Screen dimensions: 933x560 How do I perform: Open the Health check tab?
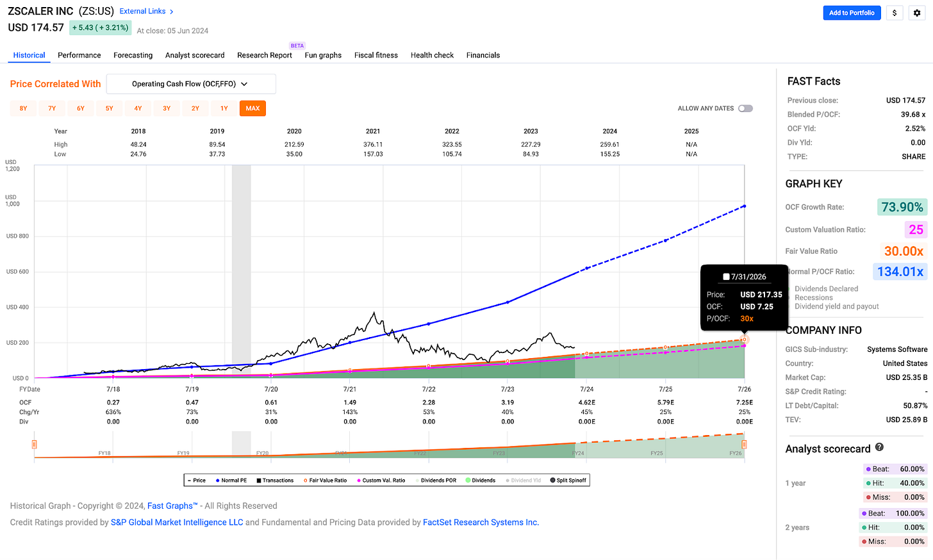point(432,55)
